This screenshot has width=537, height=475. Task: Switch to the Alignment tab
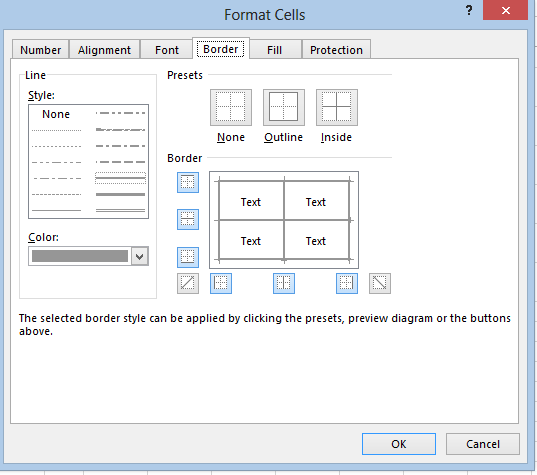(x=104, y=50)
